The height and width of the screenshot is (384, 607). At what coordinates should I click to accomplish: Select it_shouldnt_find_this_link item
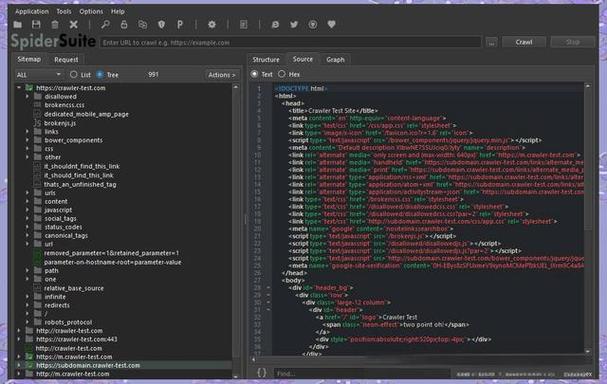82,166
